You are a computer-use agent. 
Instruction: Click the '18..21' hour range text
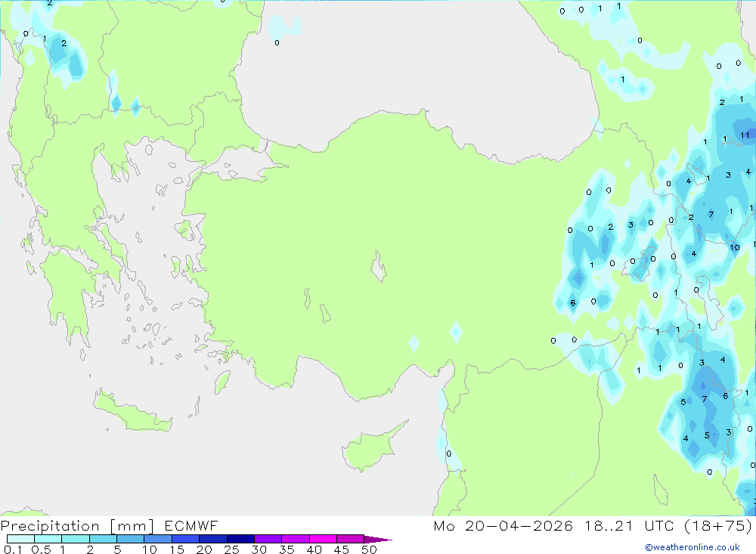(x=609, y=525)
